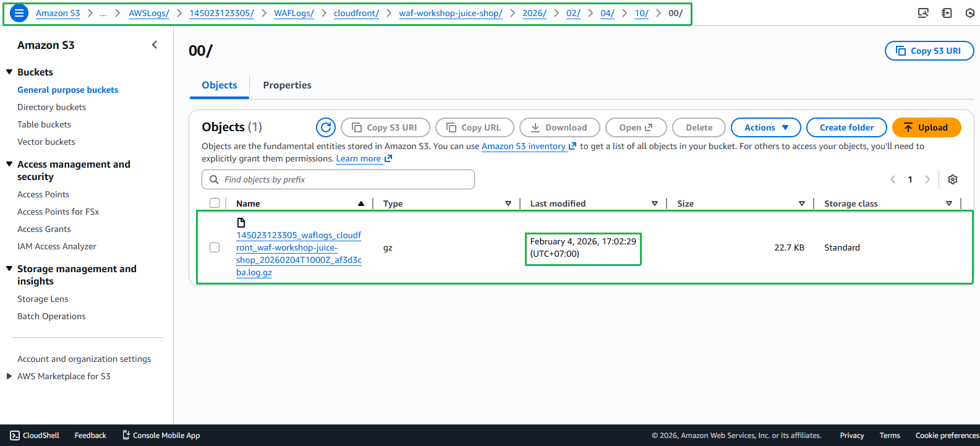Click the Copy URL button
The height and width of the screenshot is (446, 980).
tap(475, 127)
